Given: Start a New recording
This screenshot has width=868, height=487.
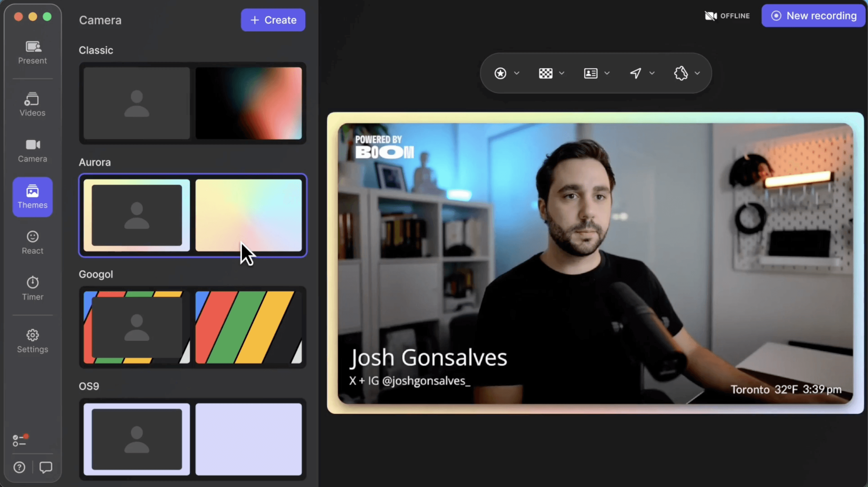Looking at the screenshot, I should pyautogui.click(x=813, y=16).
